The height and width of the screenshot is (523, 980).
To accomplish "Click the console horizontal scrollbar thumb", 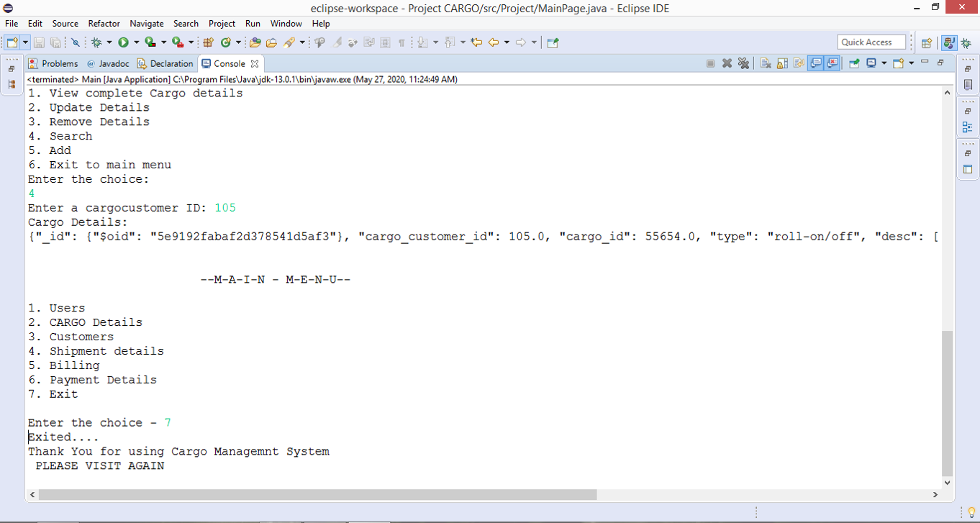I will (x=318, y=495).
